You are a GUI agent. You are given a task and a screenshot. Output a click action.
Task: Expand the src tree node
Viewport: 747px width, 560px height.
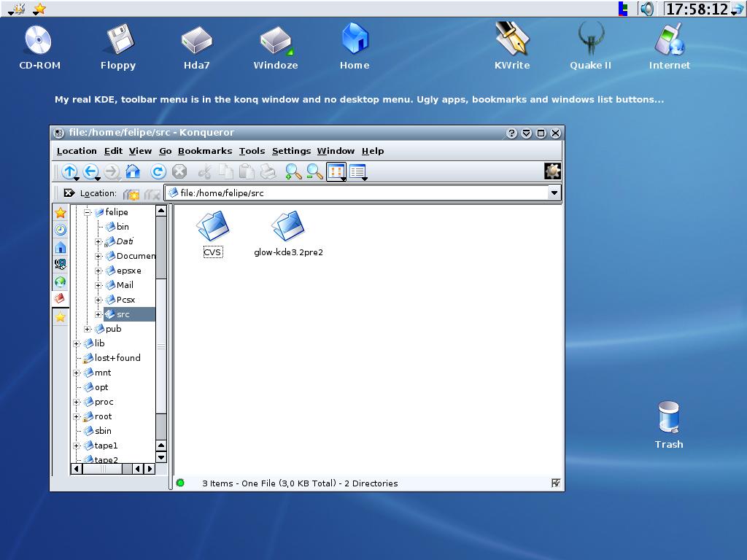point(98,315)
